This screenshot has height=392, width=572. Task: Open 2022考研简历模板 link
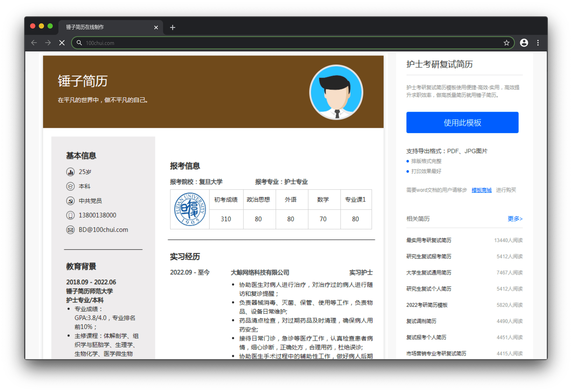coord(427,305)
